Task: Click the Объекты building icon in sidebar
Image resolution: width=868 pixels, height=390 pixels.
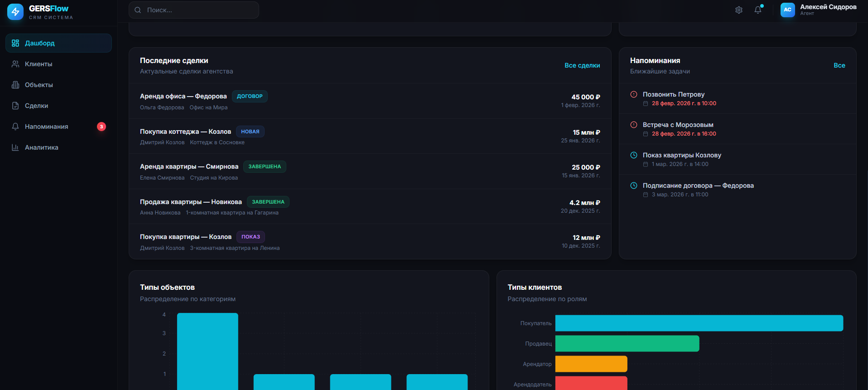Action: pos(15,85)
